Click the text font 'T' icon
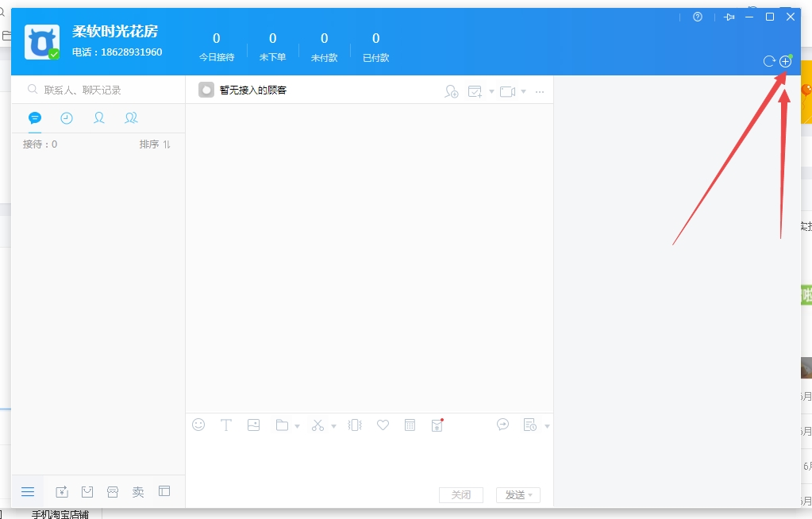This screenshot has width=812, height=519. click(x=225, y=425)
